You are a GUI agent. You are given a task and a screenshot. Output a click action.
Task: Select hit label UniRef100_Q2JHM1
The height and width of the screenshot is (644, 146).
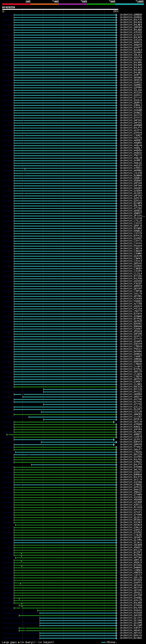(131, 540)
